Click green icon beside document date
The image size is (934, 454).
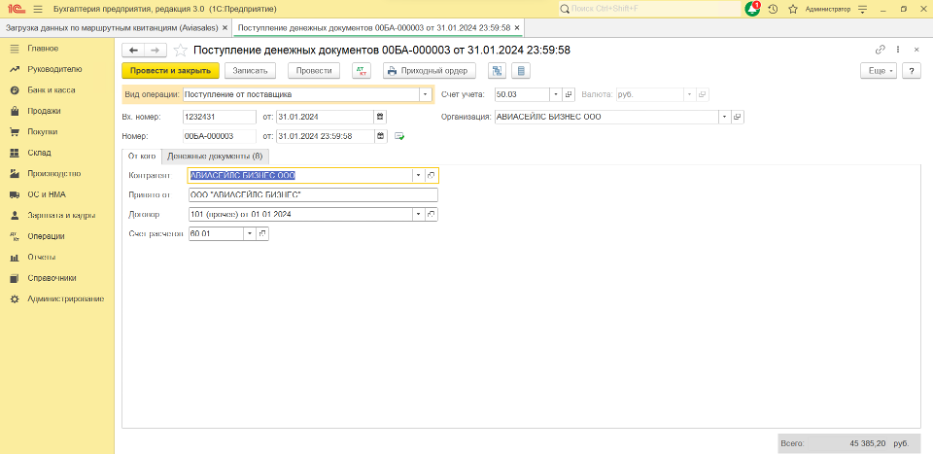(400, 136)
